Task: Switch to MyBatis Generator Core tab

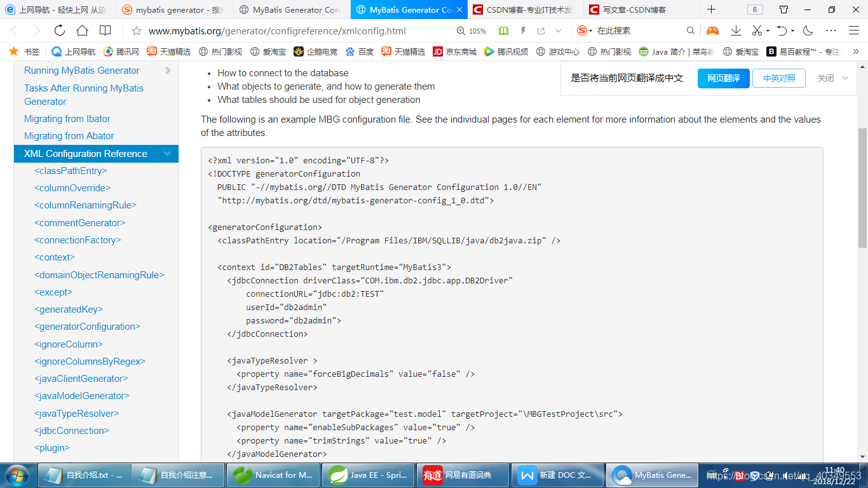Action: click(x=292, y=10)
